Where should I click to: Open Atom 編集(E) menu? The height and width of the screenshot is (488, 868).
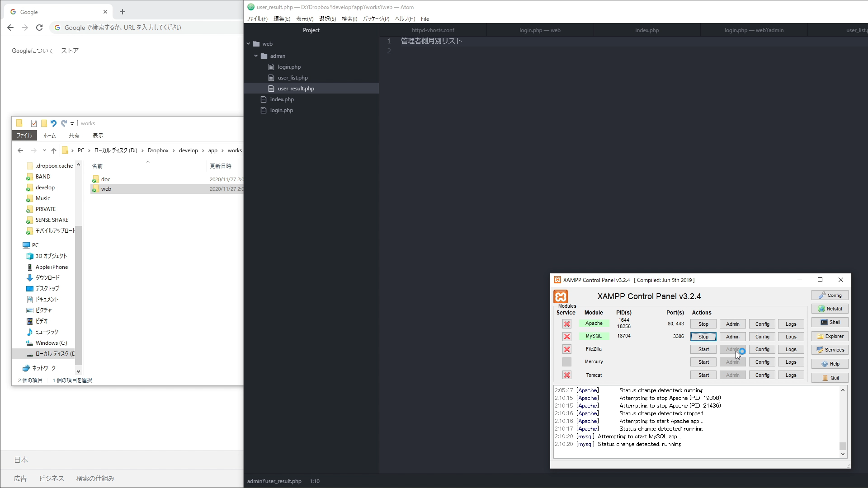pyautogui.click(x=282, y=19)
